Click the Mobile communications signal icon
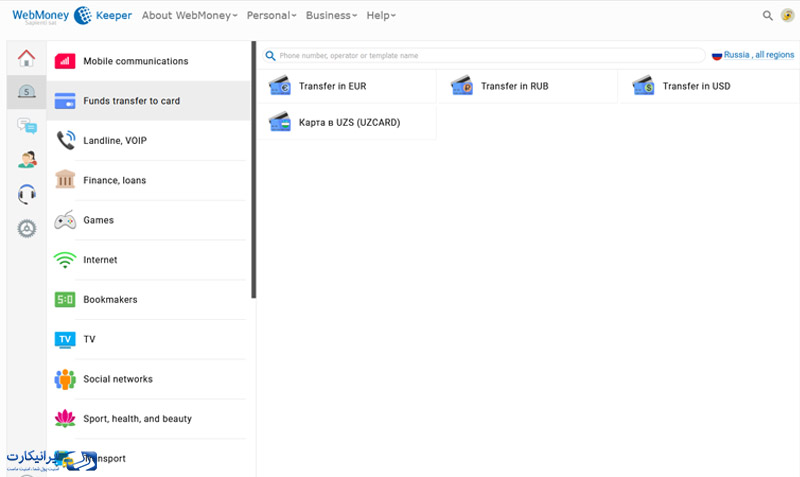 65,61
